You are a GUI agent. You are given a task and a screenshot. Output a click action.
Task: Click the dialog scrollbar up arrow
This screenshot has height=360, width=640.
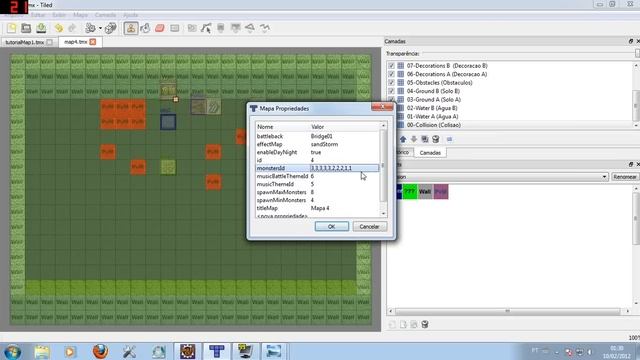(x=383, y=126)
